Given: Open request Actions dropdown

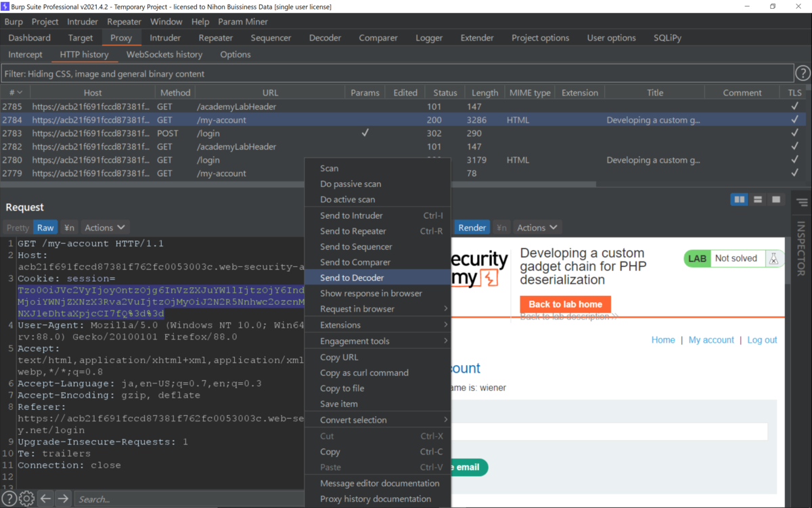Looking at the screenshot, I should click(104, 228).
